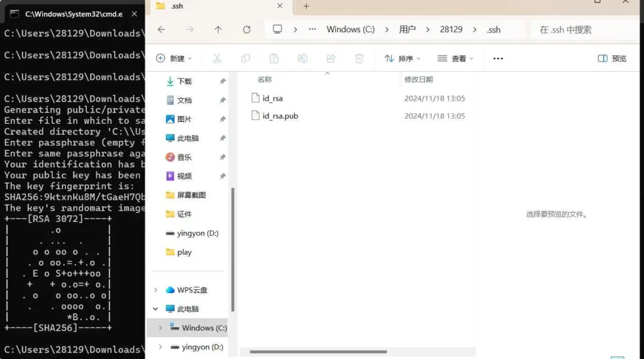Click the Cut scissors icon in toolbar
The image size is (644, 359).
[x=217, y=58]
